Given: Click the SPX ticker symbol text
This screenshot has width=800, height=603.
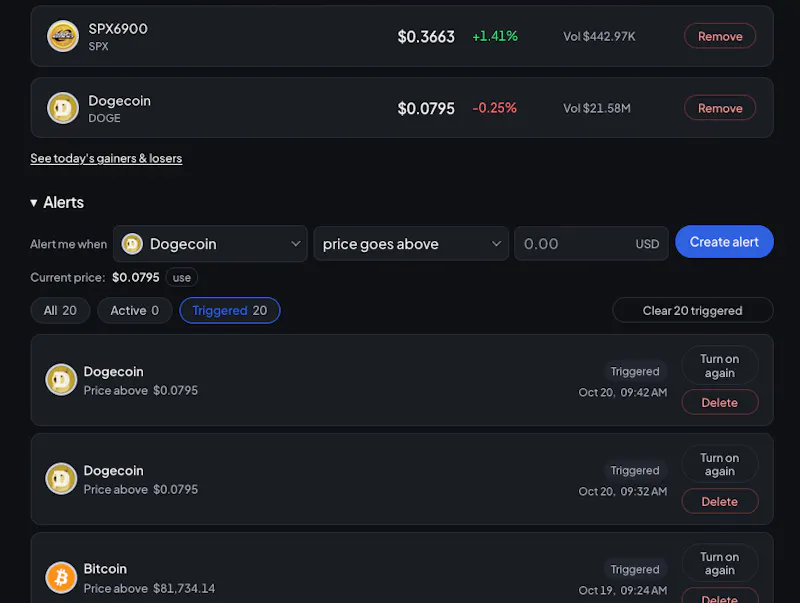Looking at the screenshot, I should click(98, 46).
